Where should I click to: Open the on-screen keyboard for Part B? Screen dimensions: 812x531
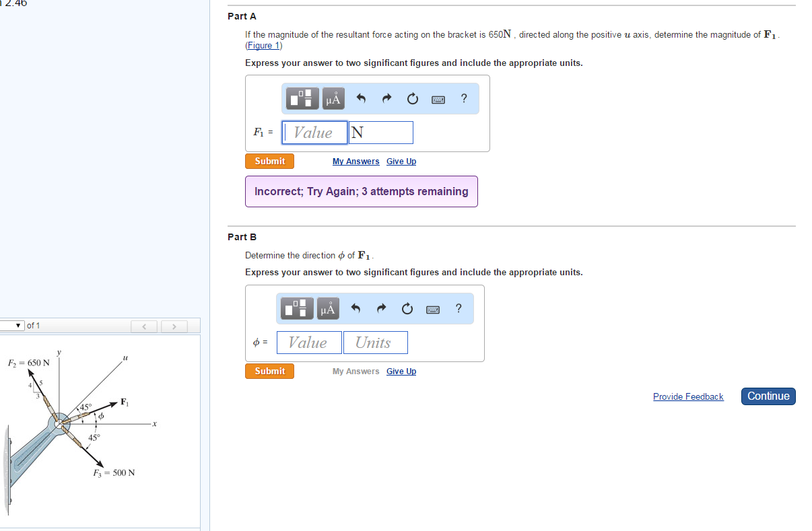click(x=433, y=308)
